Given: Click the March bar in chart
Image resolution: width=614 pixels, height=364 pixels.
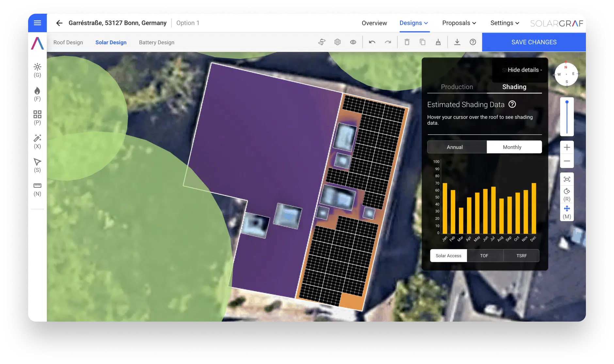Looking at the screenshot, I should (461, 220).
